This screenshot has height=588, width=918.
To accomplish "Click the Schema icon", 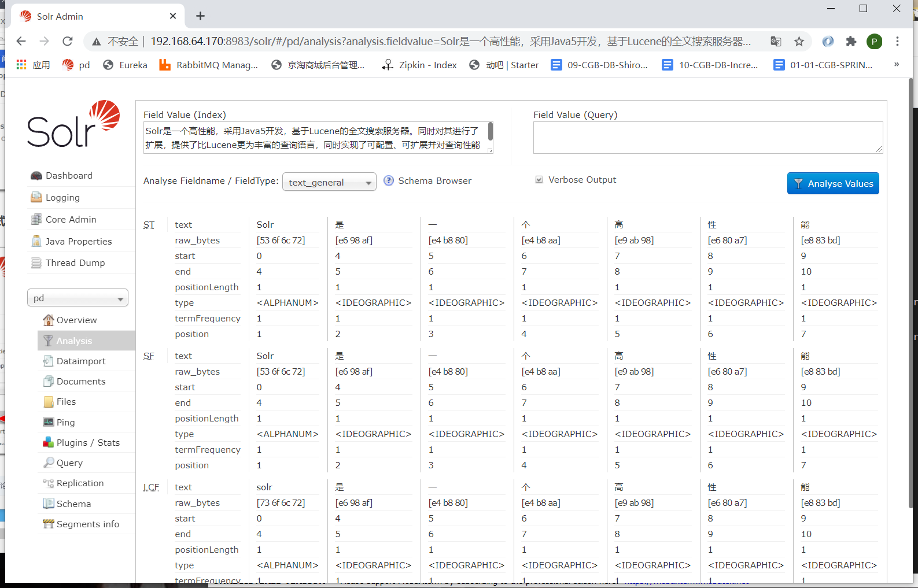I will click(x=49, y=504).
